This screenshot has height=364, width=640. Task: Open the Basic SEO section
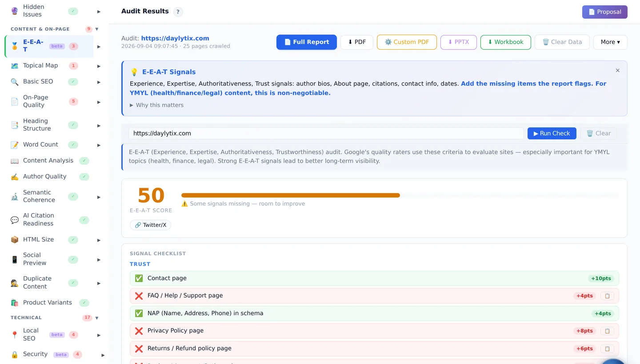pyautogui.click(x=38, y=82)
